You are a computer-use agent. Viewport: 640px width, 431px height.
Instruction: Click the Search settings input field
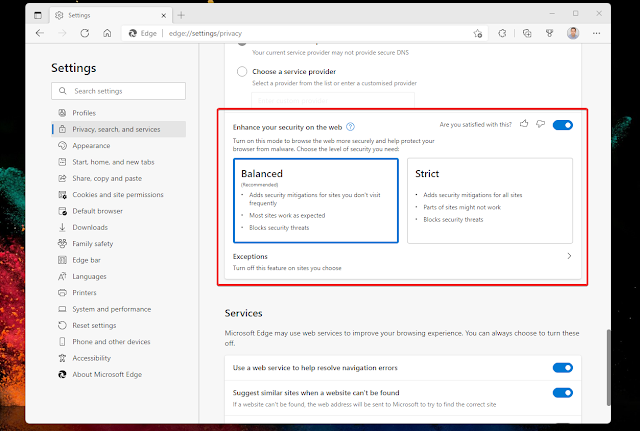point(118,91)
